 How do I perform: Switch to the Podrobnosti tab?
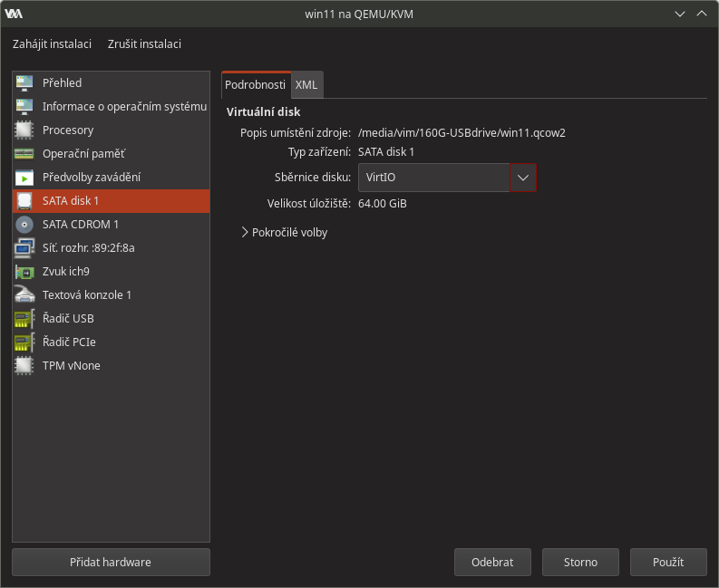coord(256,85)
